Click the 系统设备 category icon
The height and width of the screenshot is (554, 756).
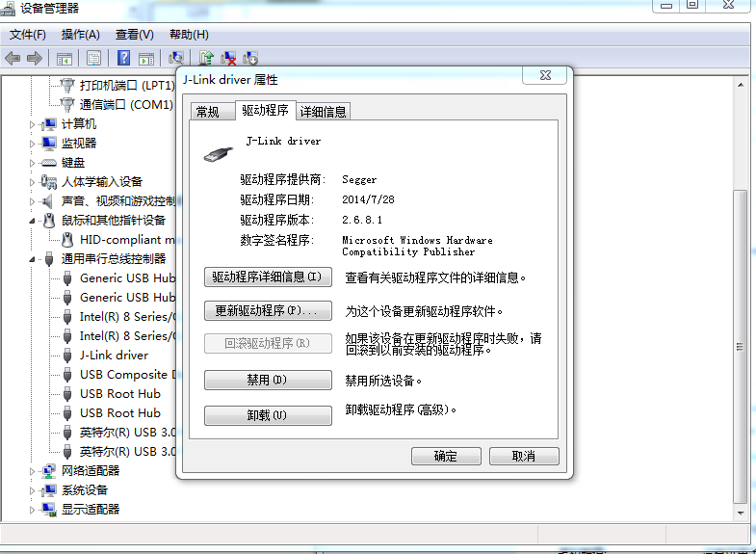click(49, 490)
